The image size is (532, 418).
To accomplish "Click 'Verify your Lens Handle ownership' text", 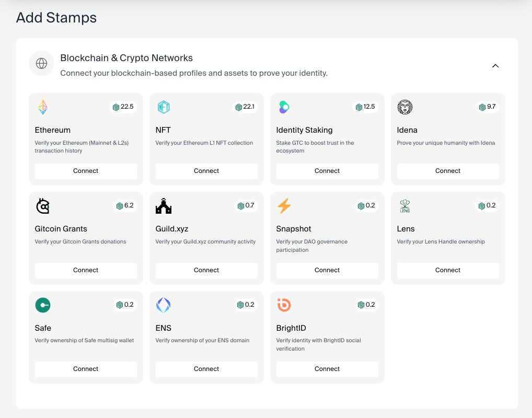I will (x=441, y=241).
